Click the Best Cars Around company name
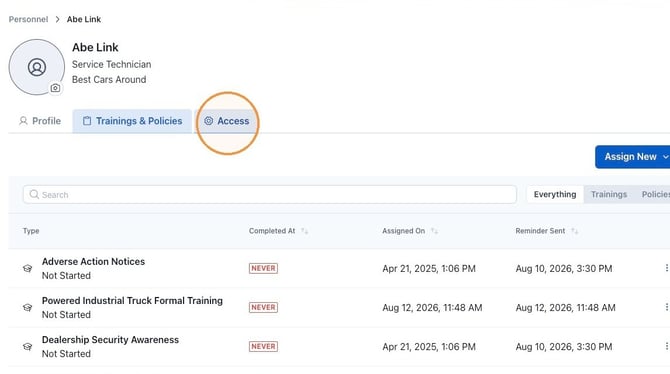670x374 pixels. coord(109,80)
